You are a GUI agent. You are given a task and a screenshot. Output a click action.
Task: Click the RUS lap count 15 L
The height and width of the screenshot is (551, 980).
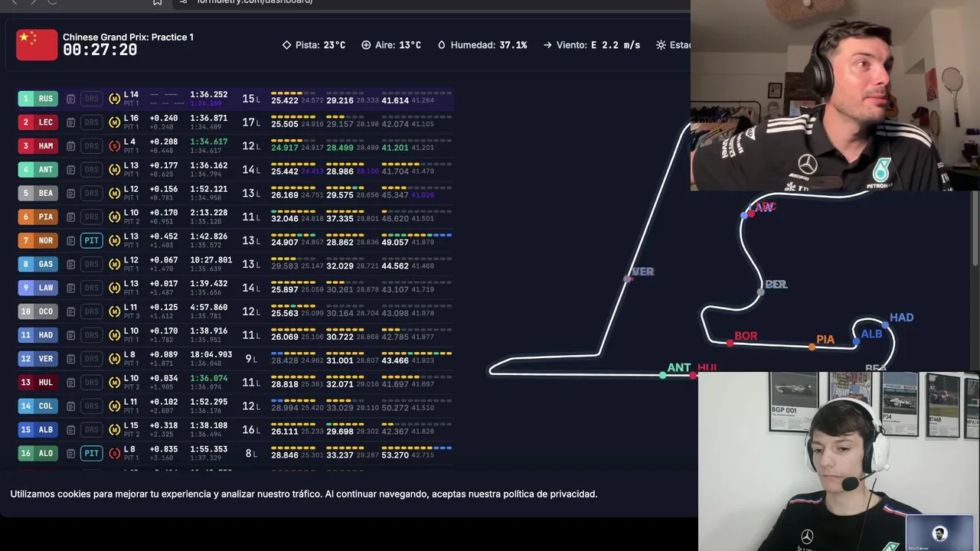251,99
